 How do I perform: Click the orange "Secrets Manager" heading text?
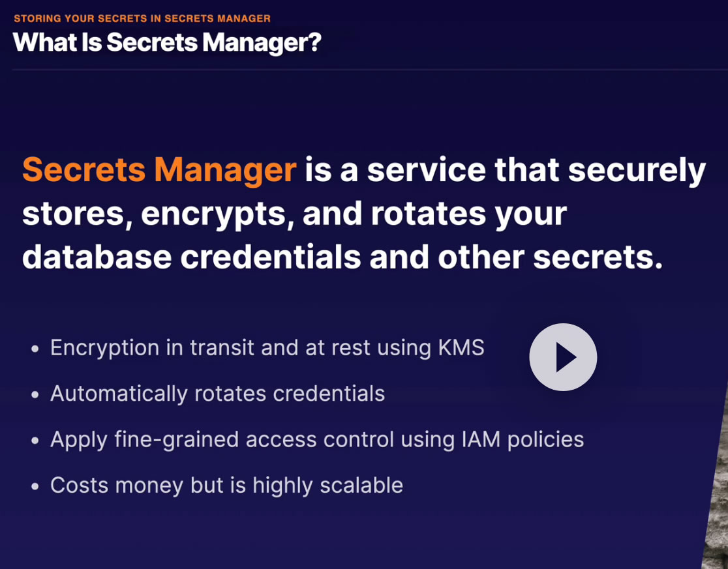(159, 170)
